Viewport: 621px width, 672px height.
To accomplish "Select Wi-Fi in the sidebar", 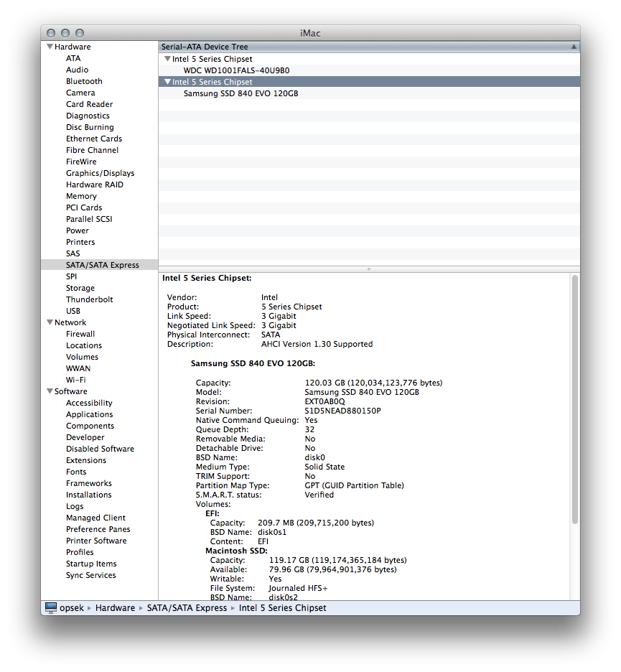I will coord(76,380).
